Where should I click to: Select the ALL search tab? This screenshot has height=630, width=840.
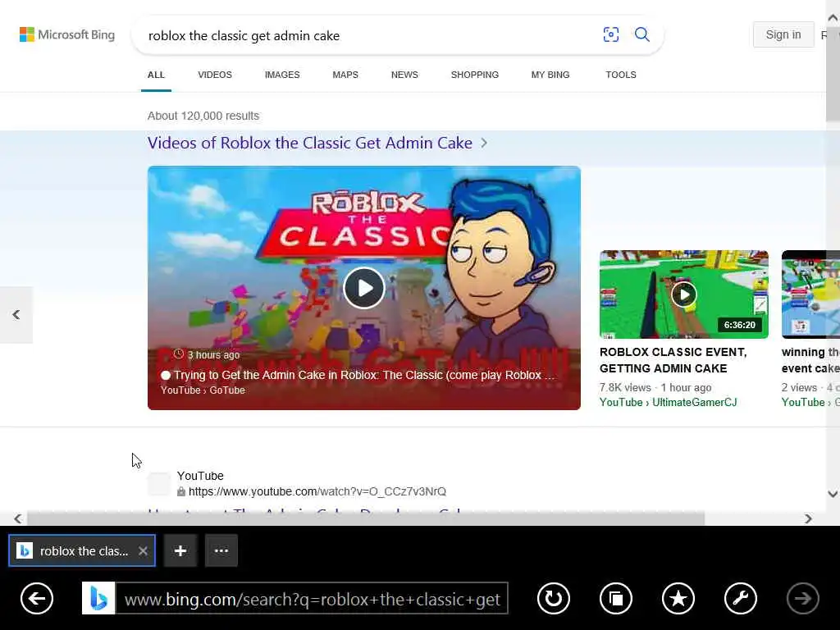point(156,75)
